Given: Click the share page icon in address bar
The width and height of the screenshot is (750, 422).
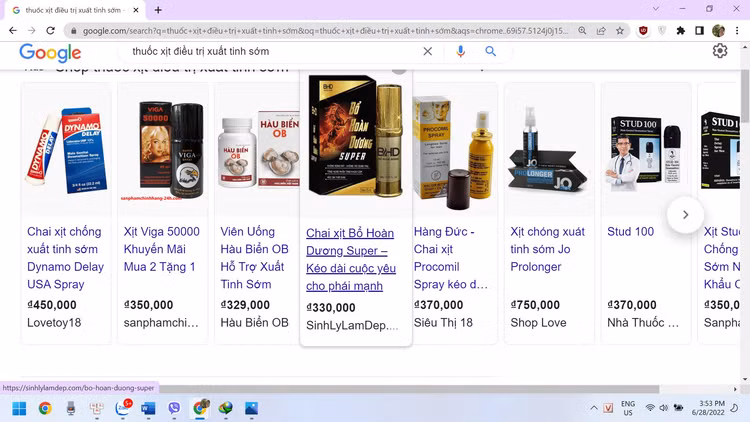Looking at the screenshot, I should point(601,31).
